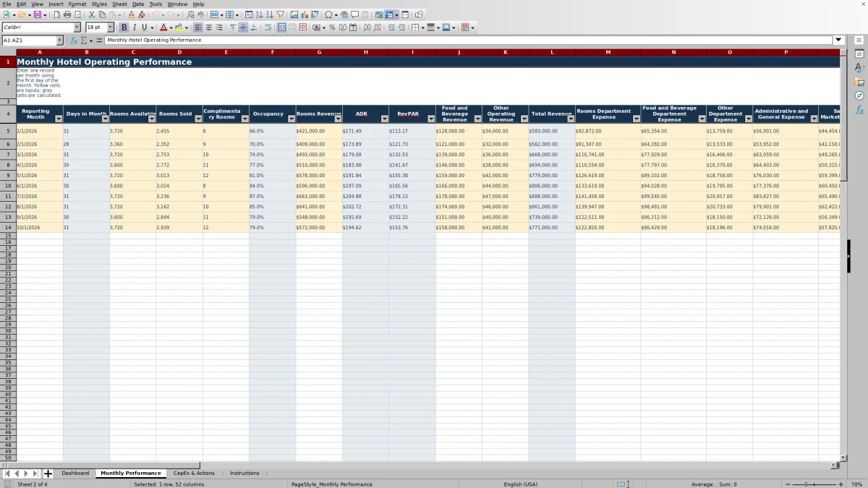Click the Cut scissors icon
Viewport: 868px width, 488px height.
pyautogui.click(x=92, y=14)
